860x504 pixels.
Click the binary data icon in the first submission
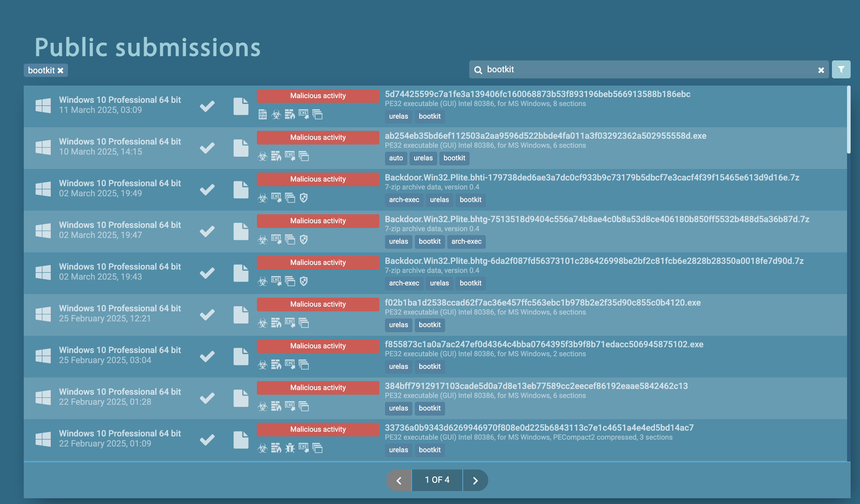coord(263,115)
